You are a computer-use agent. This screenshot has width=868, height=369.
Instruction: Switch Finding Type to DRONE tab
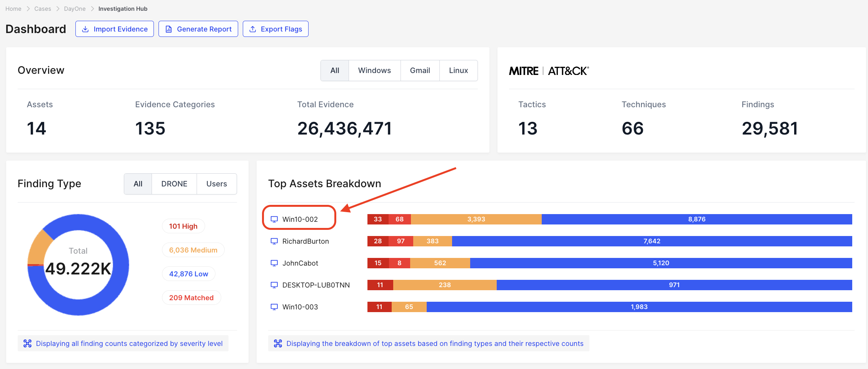point(174,184)
